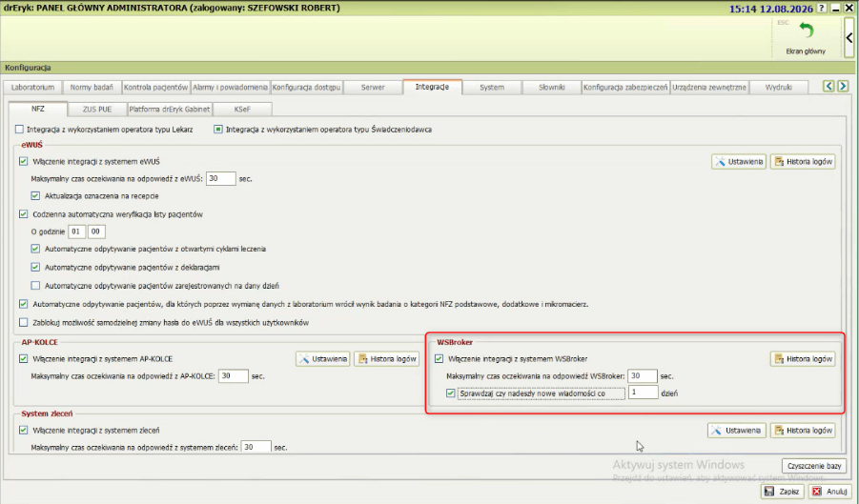Viewport: 859px width, 504px height.
Task: Open the ZUS PUE sub-tab
Action: tap(97, 109)
